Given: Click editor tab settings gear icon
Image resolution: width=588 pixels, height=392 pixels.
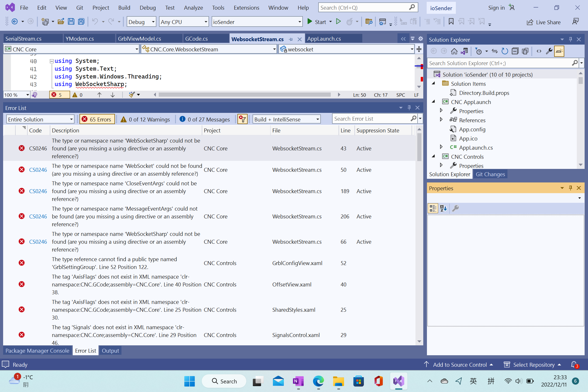Looking at the screenshot, I should click(420, 39).
